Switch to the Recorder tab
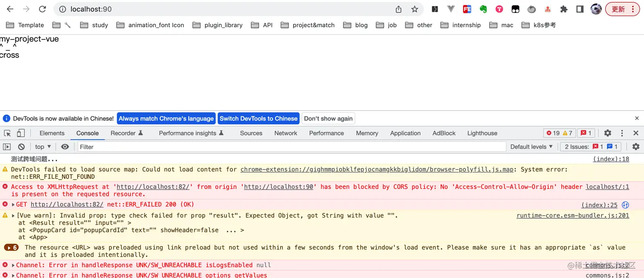644x278 pixels. coord(127,133)
